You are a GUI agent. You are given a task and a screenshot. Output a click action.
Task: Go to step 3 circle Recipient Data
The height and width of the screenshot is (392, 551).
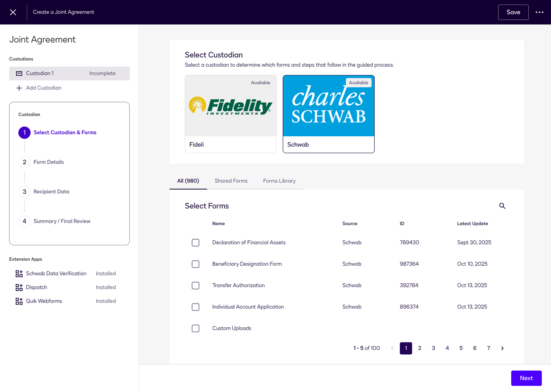click(24, 191)
